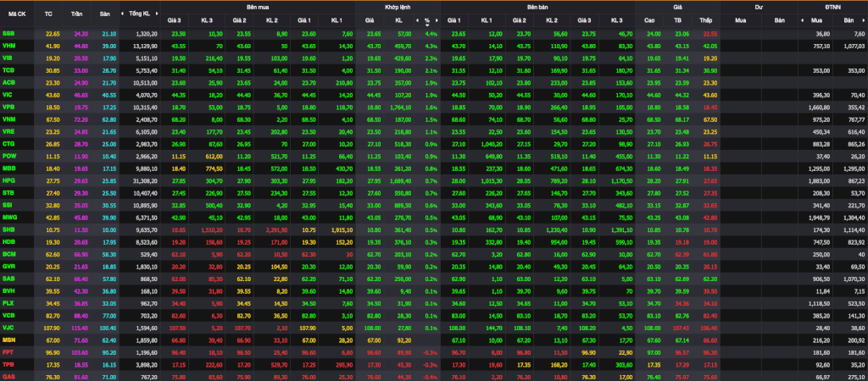Click the Bên bán group header
The height and width of the screenshot is (381, 868).
(x=537, y=7)
